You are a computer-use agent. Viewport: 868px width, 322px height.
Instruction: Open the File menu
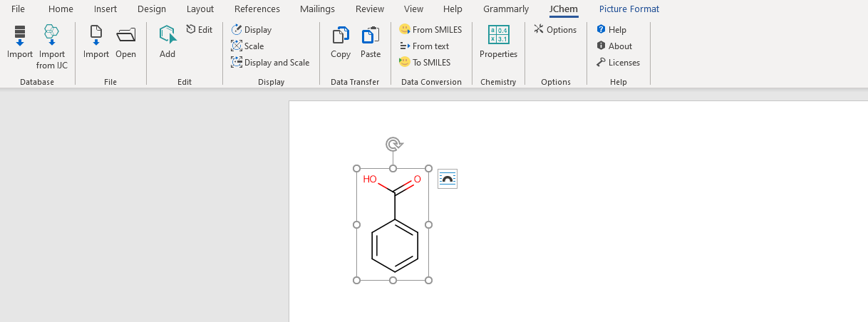click(19, 9)
